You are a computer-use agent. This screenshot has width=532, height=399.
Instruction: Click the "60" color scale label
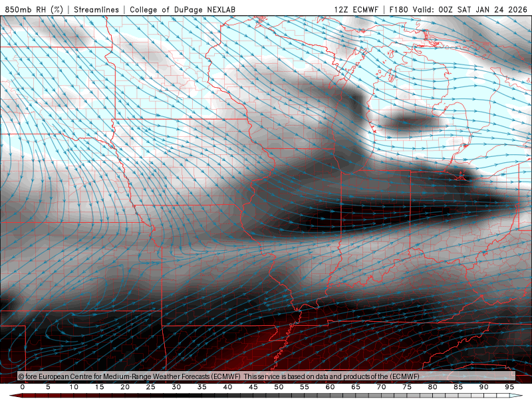330,387
